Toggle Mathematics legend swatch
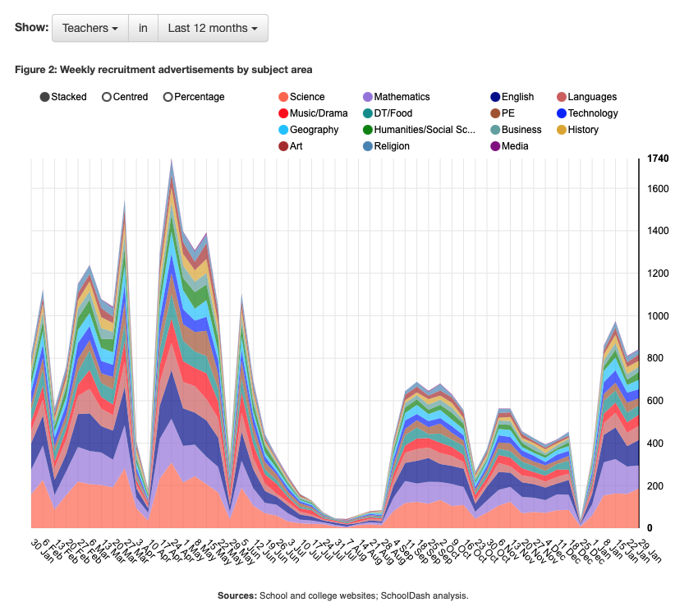 (x=368, y=97)
